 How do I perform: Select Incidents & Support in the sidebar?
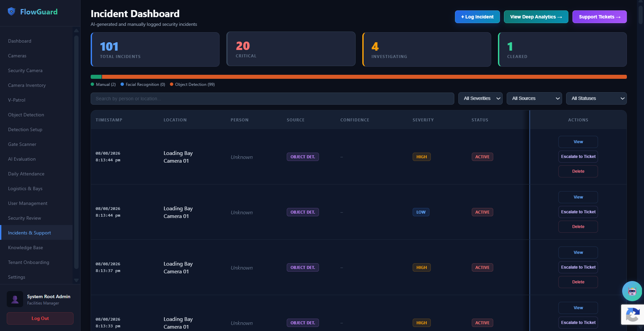pos(36,233)
